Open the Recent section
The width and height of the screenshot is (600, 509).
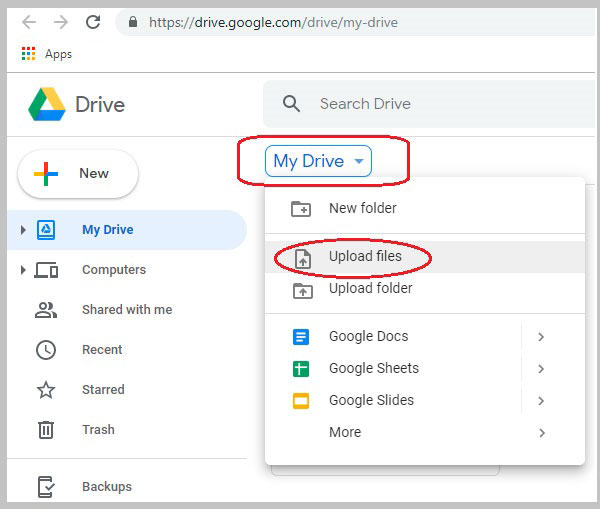click(x=102, y=350)
